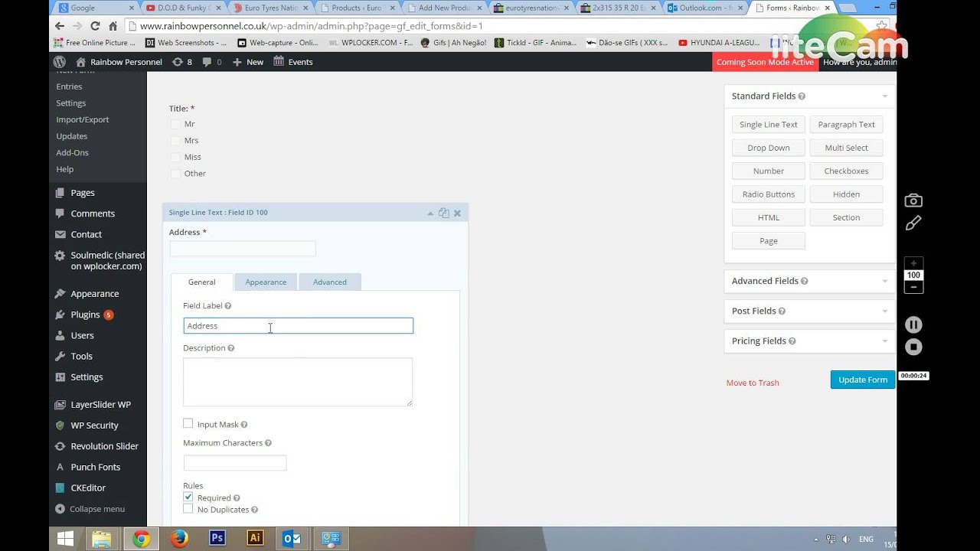Collapse the WordPress admin menu
Image resolution: width=980 pixels, height=551 pixels.
point(90,509)
